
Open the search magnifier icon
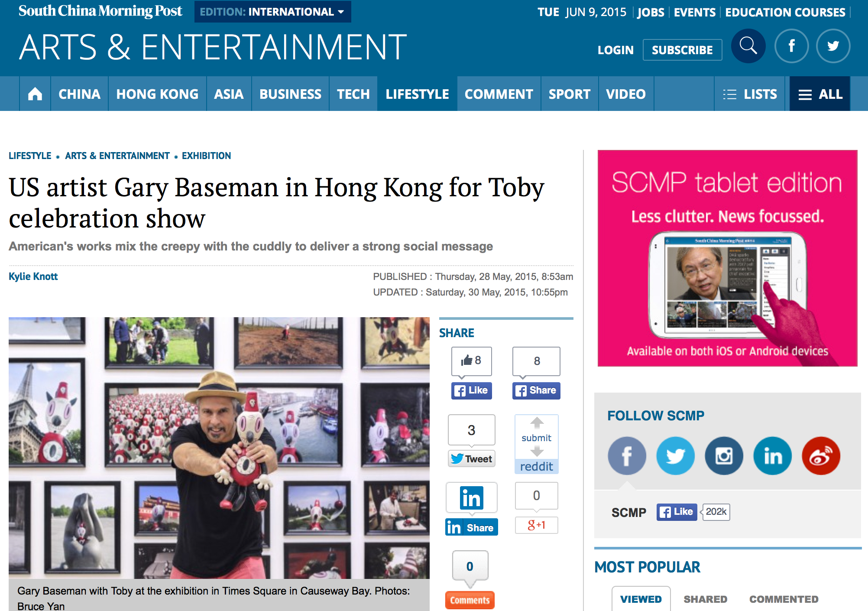(x=748, y=46)
